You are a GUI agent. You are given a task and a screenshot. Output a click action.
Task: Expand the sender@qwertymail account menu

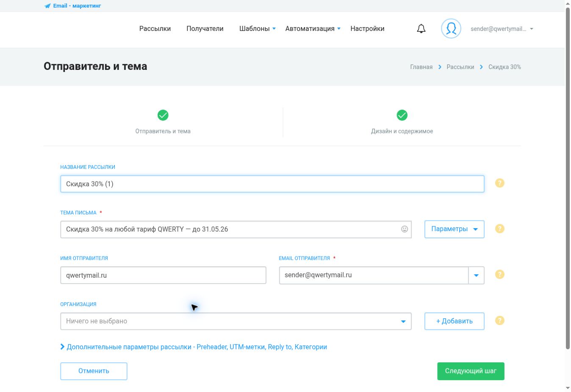click(502, 29)
